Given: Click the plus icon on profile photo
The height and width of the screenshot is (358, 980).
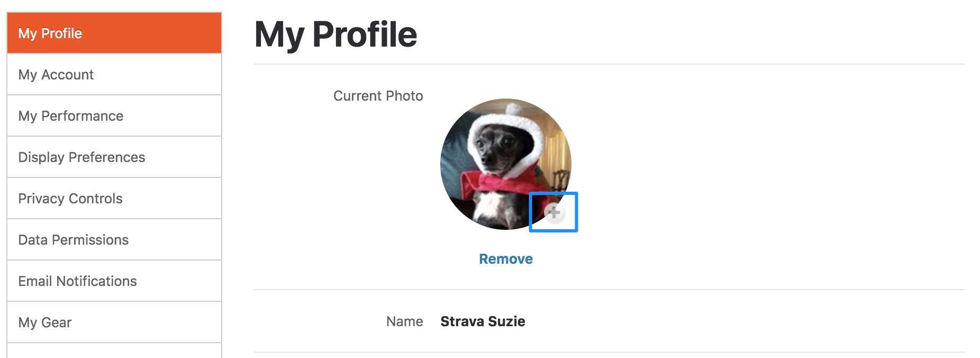Looking at the screenshot, I should [x=553, y=212].
